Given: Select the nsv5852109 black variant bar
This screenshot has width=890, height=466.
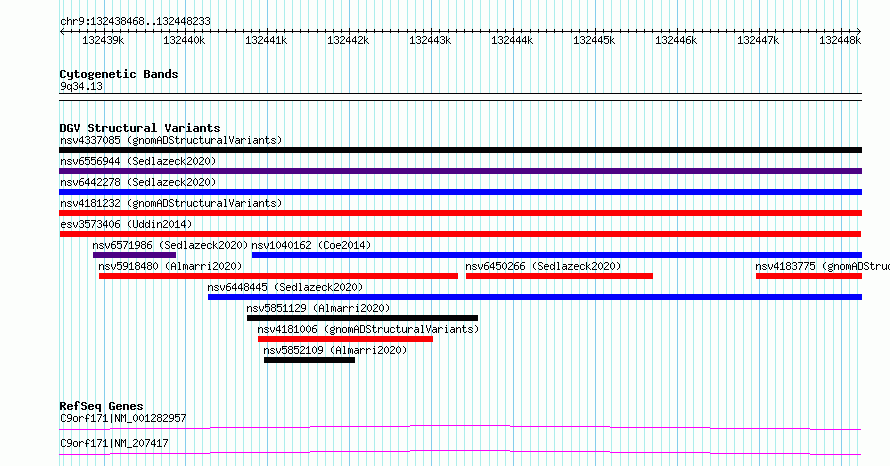Looking at the screenshot, I should [309, 360].
